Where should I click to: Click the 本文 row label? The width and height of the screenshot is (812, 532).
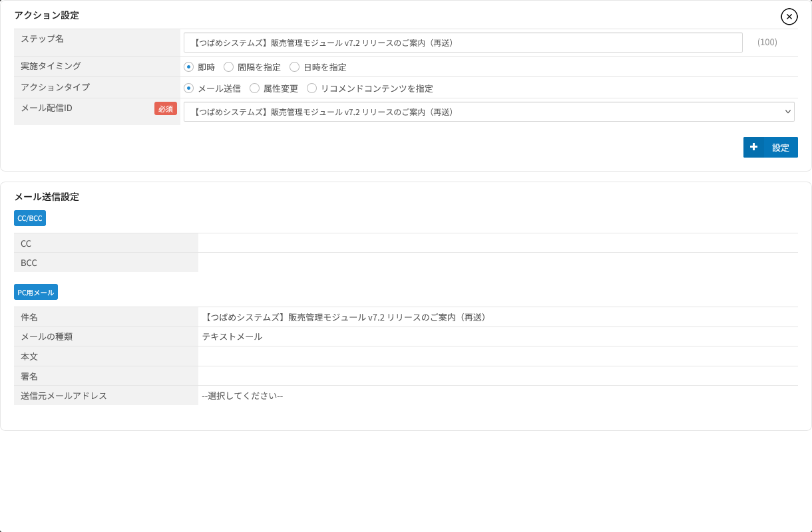pos(29,357)
